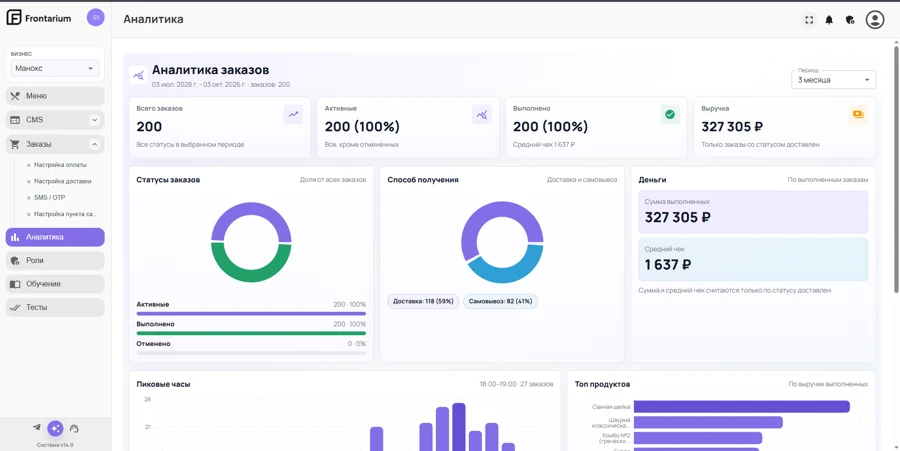Click the Аналитика заказов header icon

pyautogui.click(x=138, y=75)
